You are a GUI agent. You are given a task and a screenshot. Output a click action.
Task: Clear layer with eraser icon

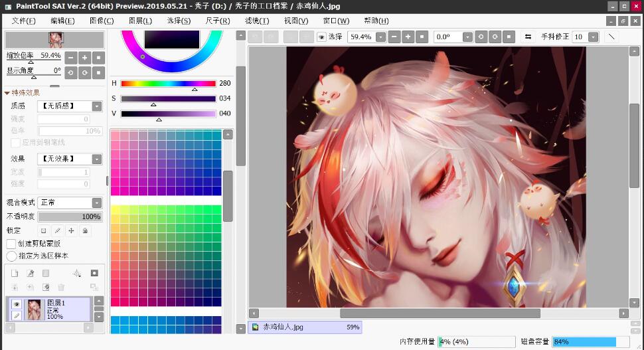pyautogui.click(x=46, y=287)
